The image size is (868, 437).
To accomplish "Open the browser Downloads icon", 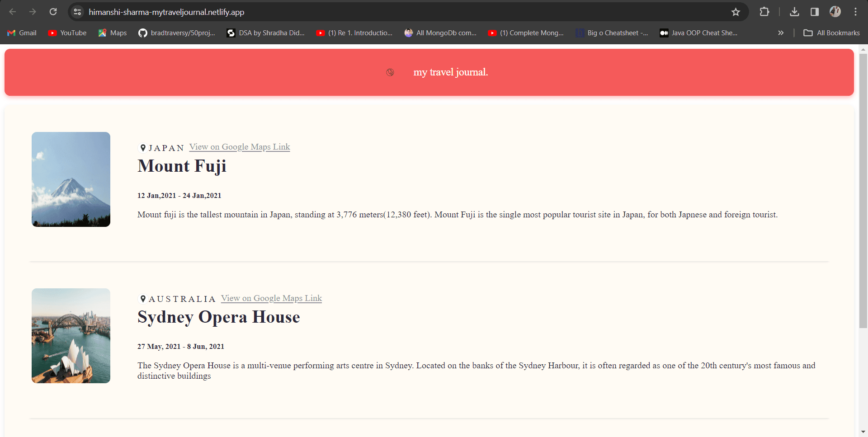I will point(794,12).
